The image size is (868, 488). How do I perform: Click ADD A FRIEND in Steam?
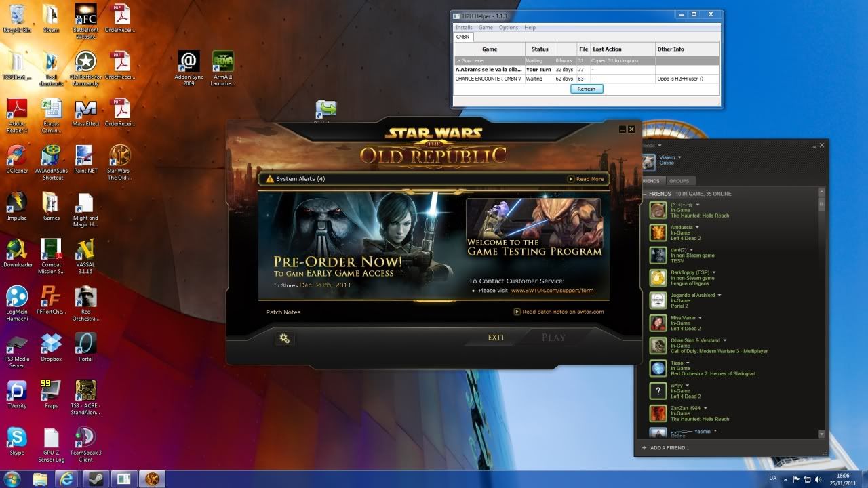(x=665, y=447)
